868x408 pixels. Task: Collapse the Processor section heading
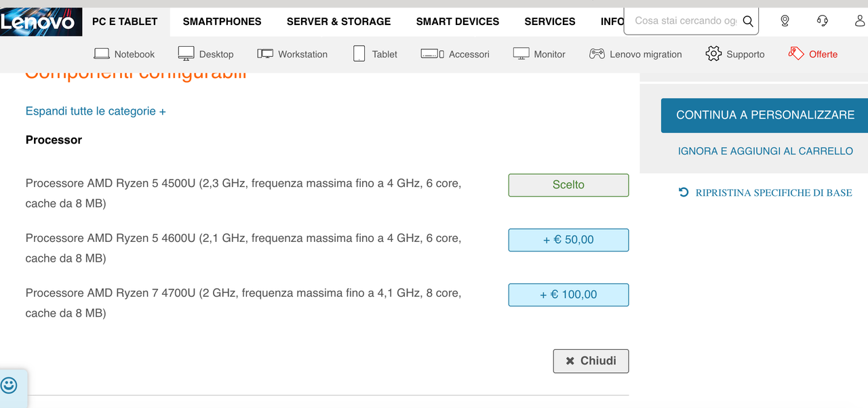pyautogui.click(x=54, y=140)
